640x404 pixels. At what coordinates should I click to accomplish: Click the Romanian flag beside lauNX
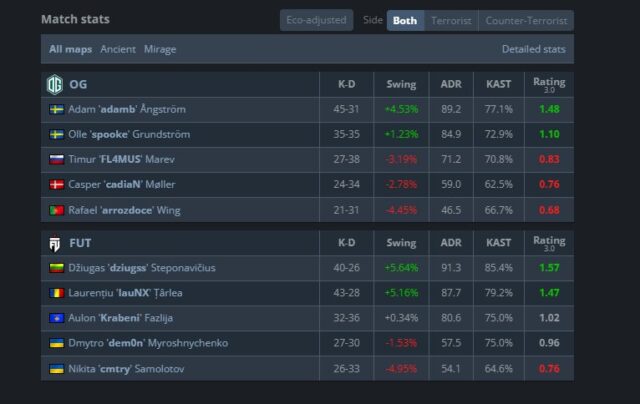click(x=56, y=293)
